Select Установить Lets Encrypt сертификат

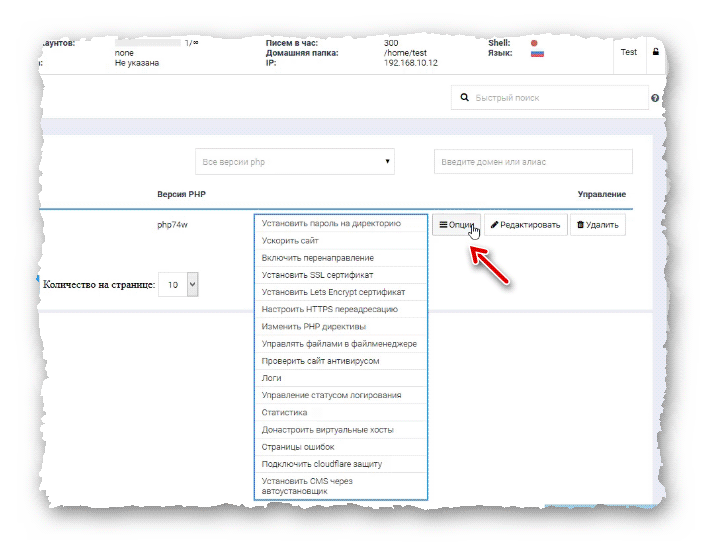coord(340,292)
